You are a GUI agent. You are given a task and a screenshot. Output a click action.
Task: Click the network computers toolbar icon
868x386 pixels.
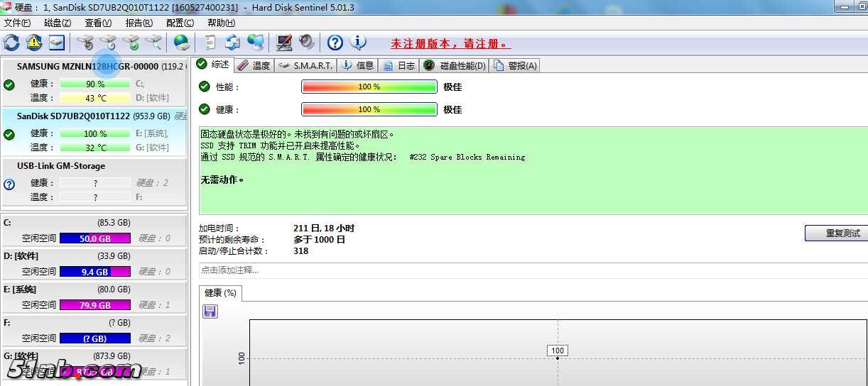(256, 43)
